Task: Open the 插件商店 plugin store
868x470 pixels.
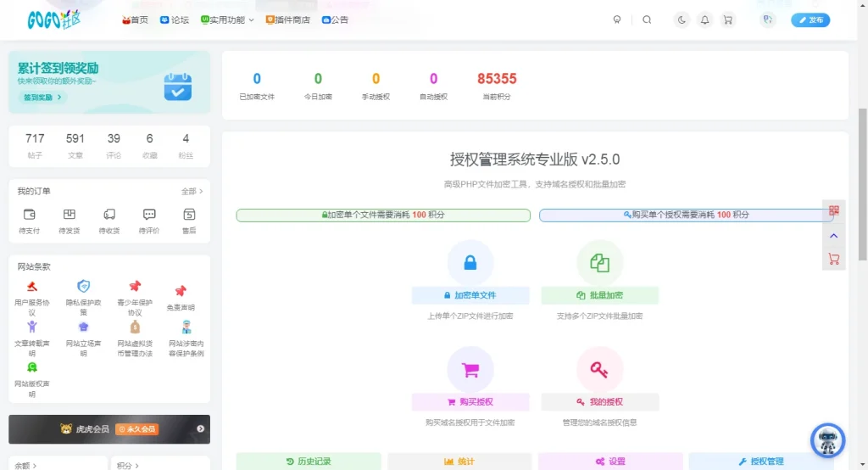Action: click(288, 20)
